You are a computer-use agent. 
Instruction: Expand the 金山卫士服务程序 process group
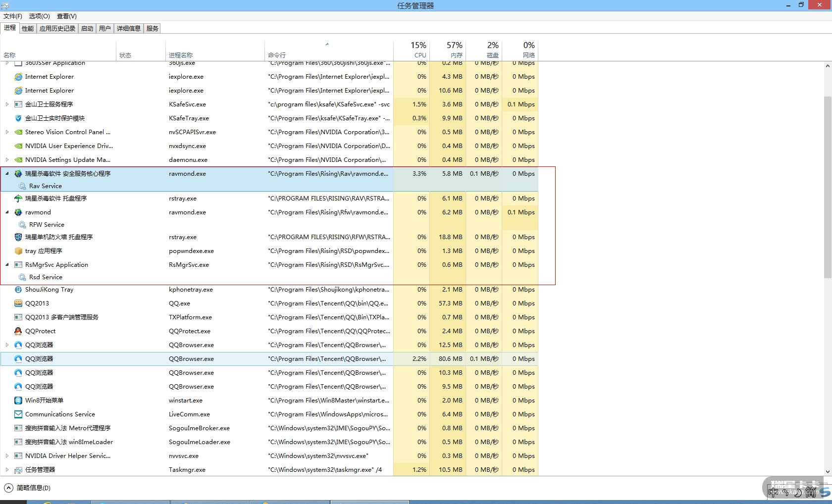tap(7, 104)
